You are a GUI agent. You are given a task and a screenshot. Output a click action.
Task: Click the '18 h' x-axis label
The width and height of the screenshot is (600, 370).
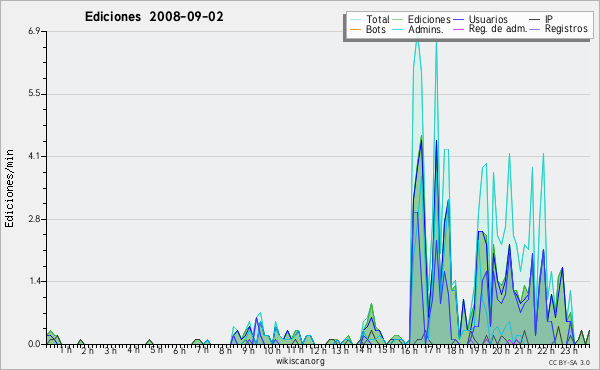click(455, 350)
